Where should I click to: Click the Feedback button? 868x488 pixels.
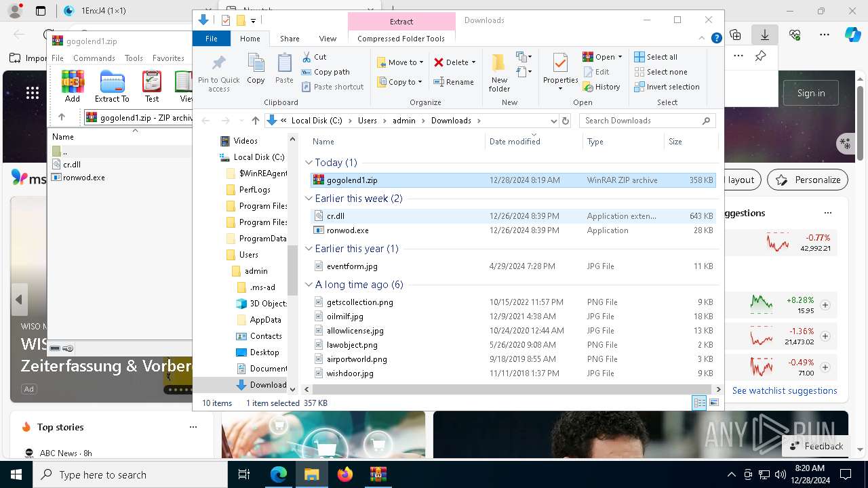pyautogui.click(x=815, y=446)
